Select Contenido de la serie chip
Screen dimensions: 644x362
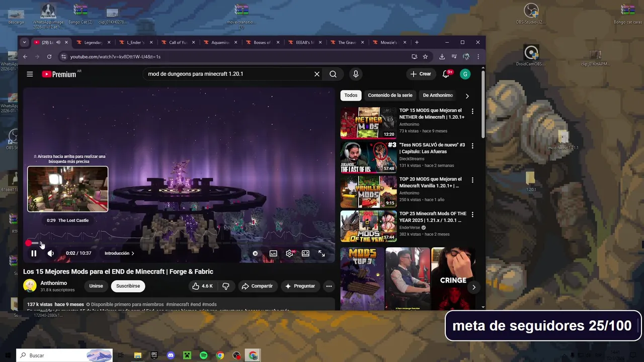pyautogui.click(x=390, y=95)
